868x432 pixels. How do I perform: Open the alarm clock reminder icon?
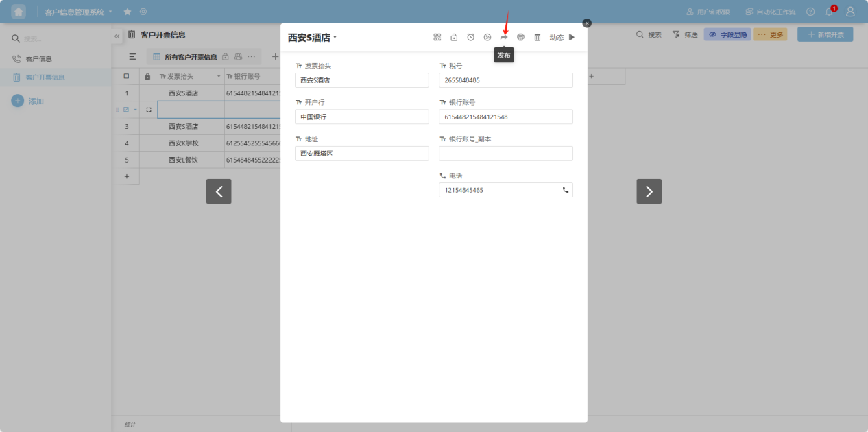point(471,37)
